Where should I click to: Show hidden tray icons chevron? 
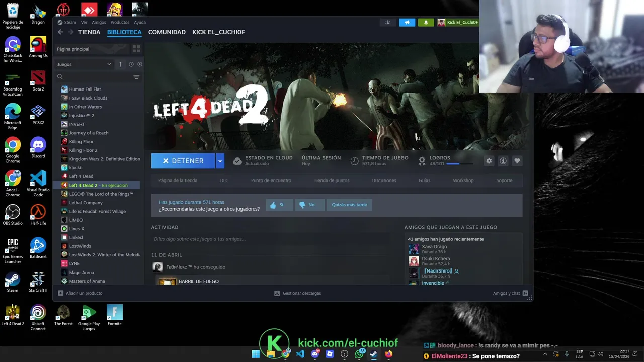545,354
